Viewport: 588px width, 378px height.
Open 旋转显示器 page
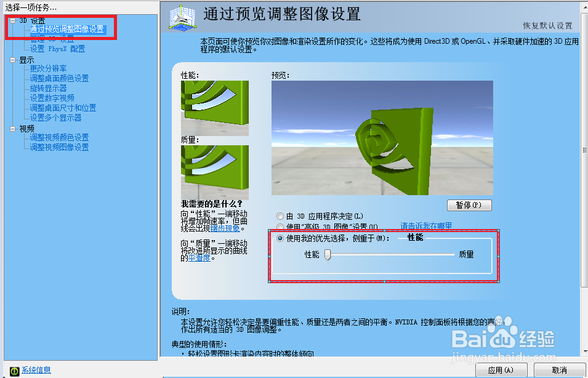click(48, 88)
